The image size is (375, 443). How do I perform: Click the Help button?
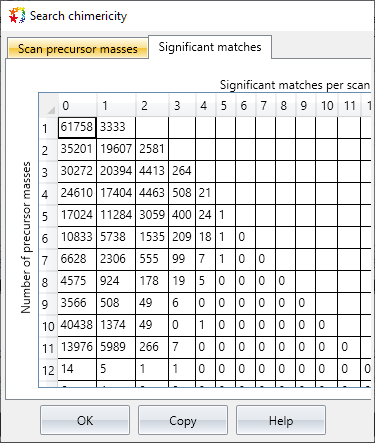(281, 420)
